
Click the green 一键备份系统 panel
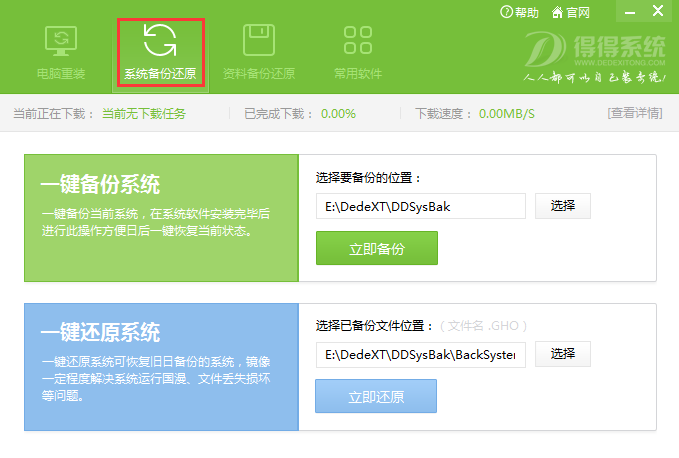pyautogui.click(x=161, y=217)
